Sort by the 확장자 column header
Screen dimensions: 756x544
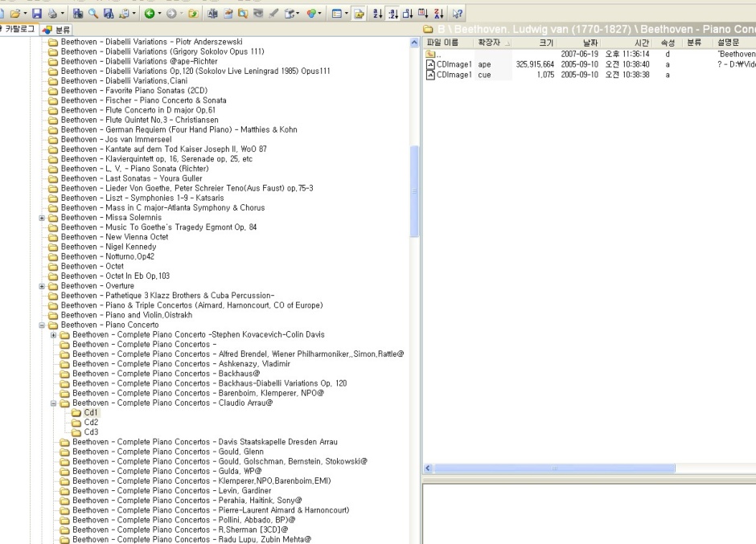(x=493, y=43)
